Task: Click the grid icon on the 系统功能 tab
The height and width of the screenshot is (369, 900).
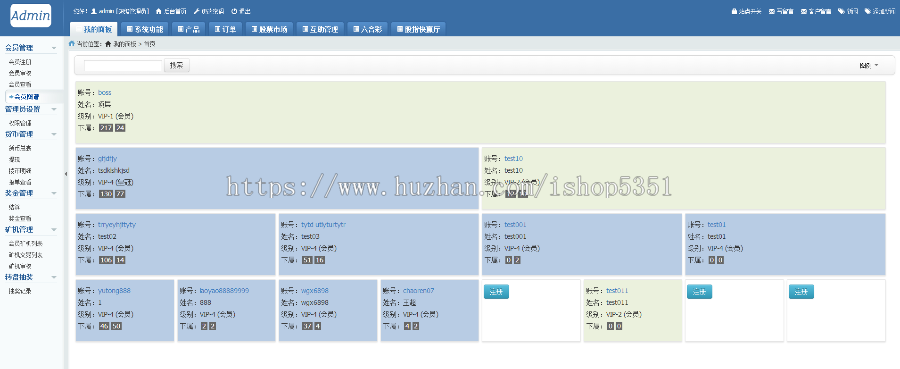Action: click(130, 29)
